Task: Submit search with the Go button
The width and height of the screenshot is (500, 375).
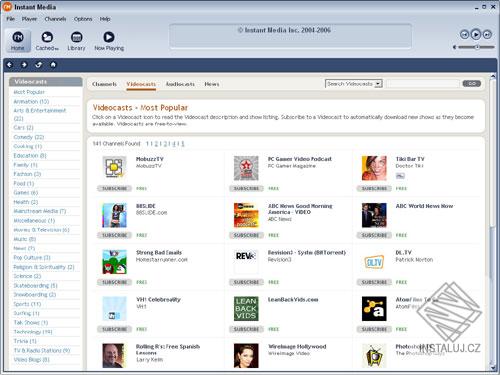Action: click(x=472, y=84)
